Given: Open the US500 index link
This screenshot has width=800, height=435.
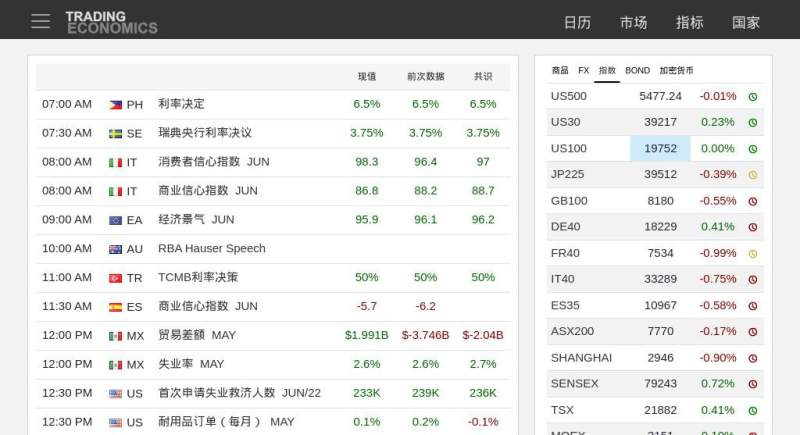Looking at the screenshot, I should pos(568,96).
